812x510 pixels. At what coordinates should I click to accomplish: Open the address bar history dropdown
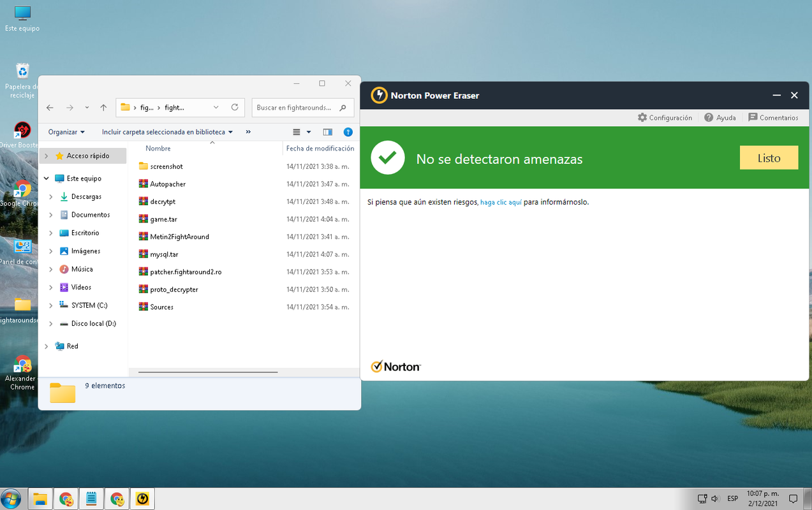(x=216, y=108)
